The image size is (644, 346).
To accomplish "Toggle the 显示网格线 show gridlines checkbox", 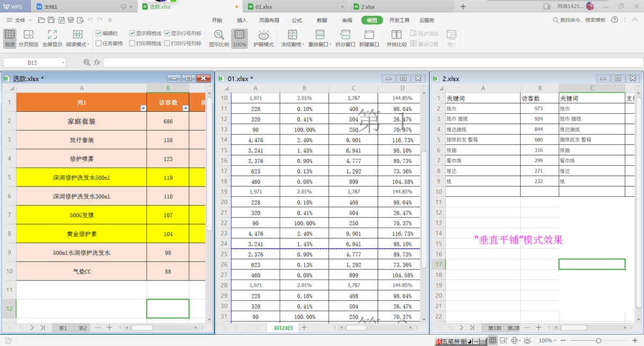I will (132, 33).
